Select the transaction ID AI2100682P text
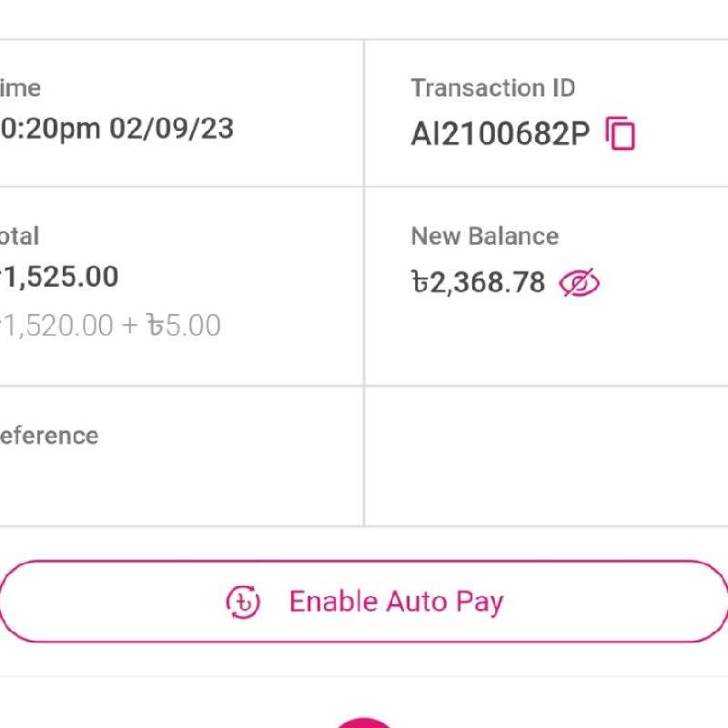The height and width of the screenshot is (728, 728). [500, 134]
